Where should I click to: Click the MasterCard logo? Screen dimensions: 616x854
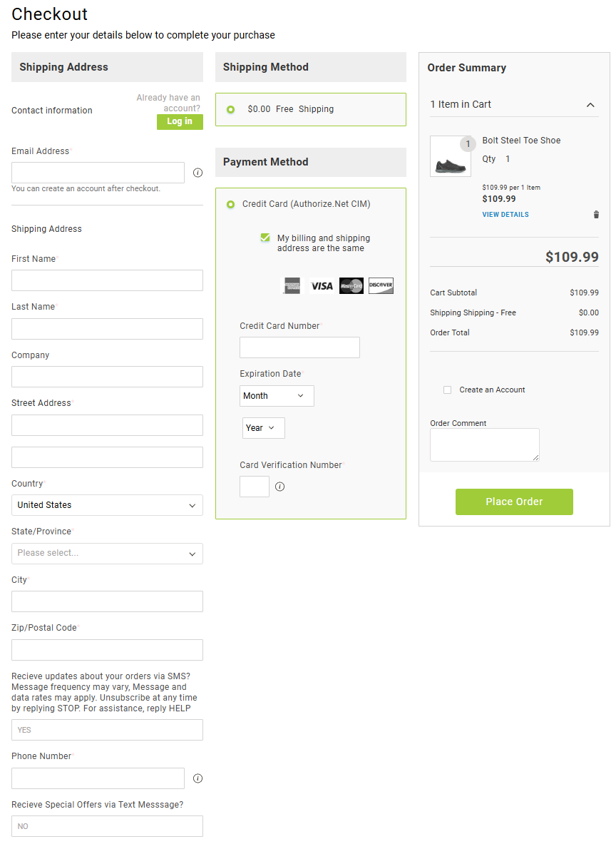coord(351,286)
